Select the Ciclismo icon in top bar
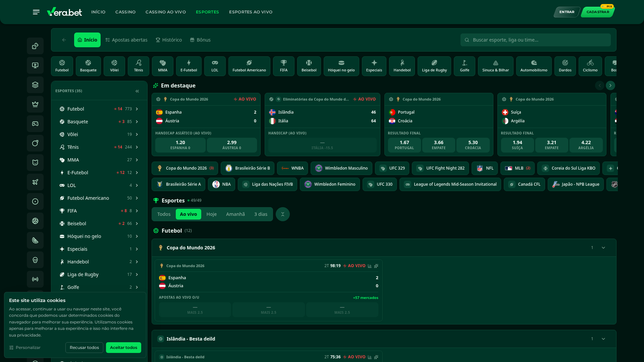 tap(590, 66)
